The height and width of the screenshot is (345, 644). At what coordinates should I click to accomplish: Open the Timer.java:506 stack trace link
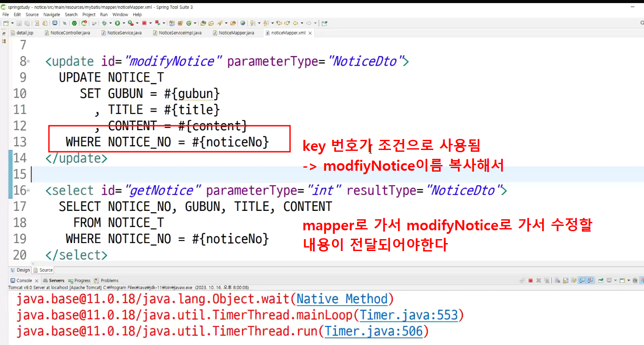pos(374,331)
